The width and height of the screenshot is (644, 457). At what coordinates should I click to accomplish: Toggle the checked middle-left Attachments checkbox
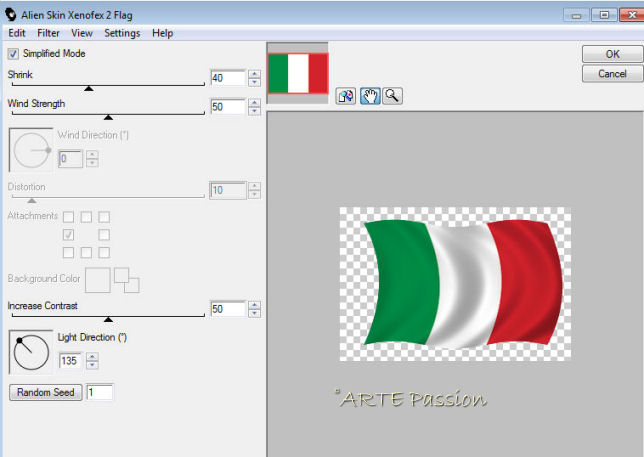pos(69,234)
